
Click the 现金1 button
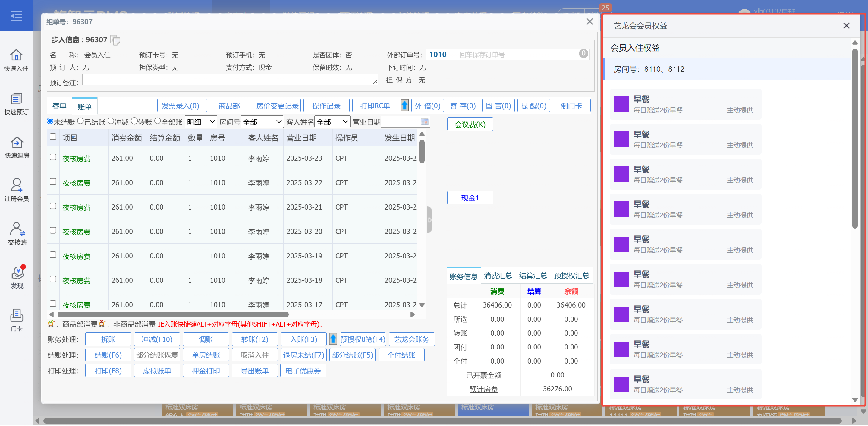(470, 198)
